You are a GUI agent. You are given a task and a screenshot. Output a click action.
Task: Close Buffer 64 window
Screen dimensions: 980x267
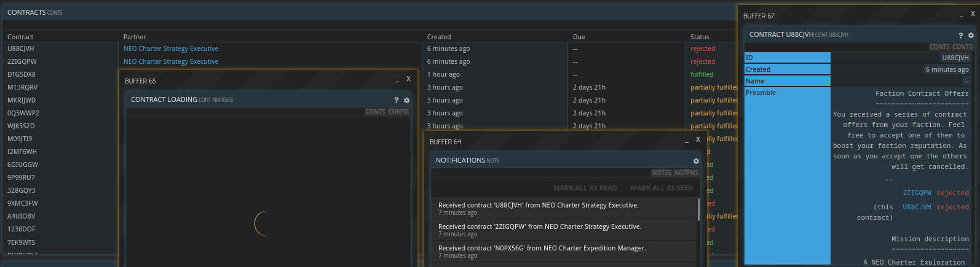[x=698, y=139]
